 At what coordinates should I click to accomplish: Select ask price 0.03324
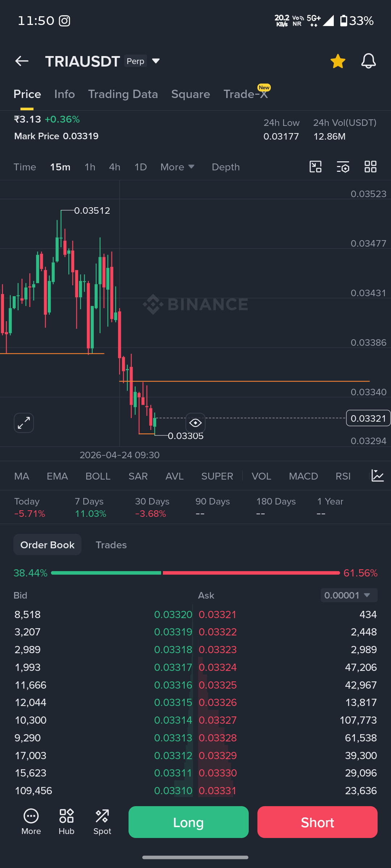pos(218,667)
